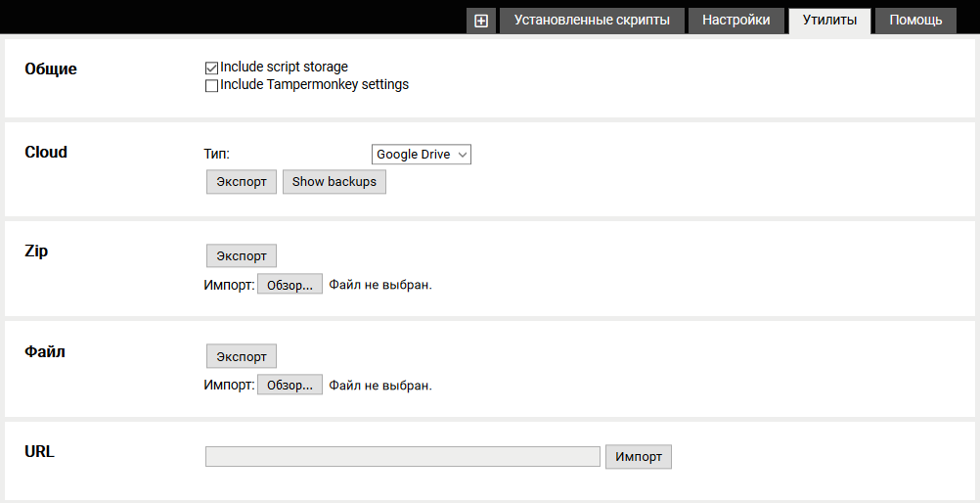
Task: Click 'Файл не выбран.' text in Файл section
Action: tap(380, 386)
